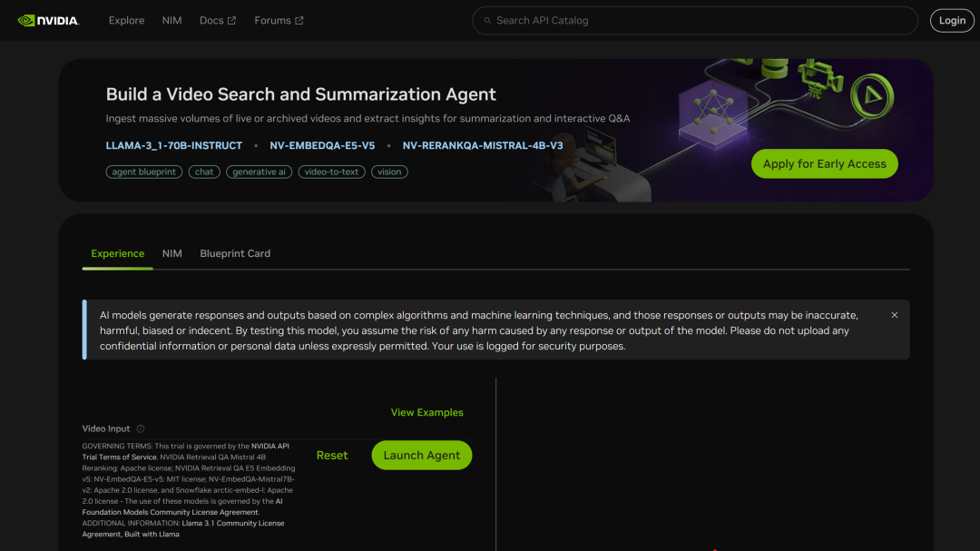The height and width of the screenshot is (551, 980).
Task: Open the LLAMA-3_1-70B-INSTRUCT model link
Action: click(x=173, y=146)
